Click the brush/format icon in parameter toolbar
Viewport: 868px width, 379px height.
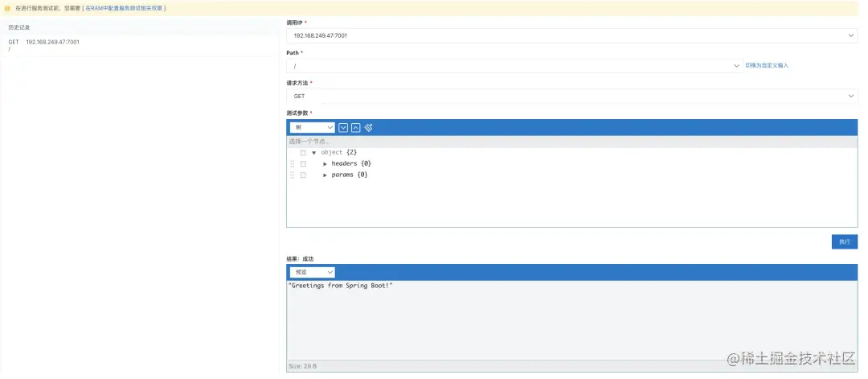pos(369,127)
